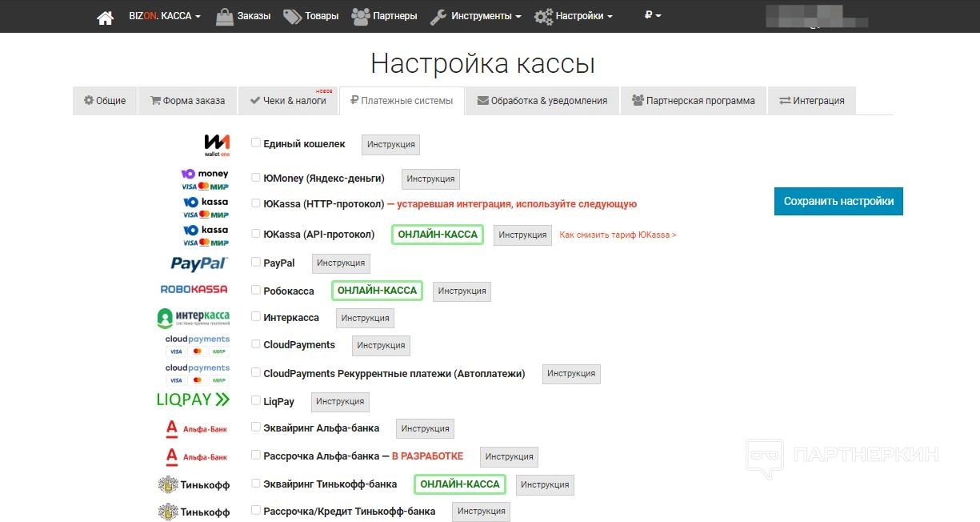Open the ruble currency selector

coord(653,16)
